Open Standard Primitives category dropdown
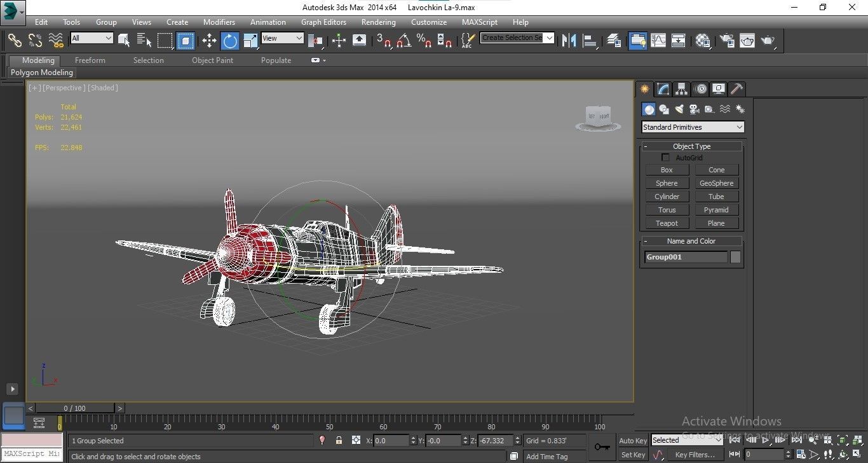Screen dimensions: 868x463 [693, 127]
